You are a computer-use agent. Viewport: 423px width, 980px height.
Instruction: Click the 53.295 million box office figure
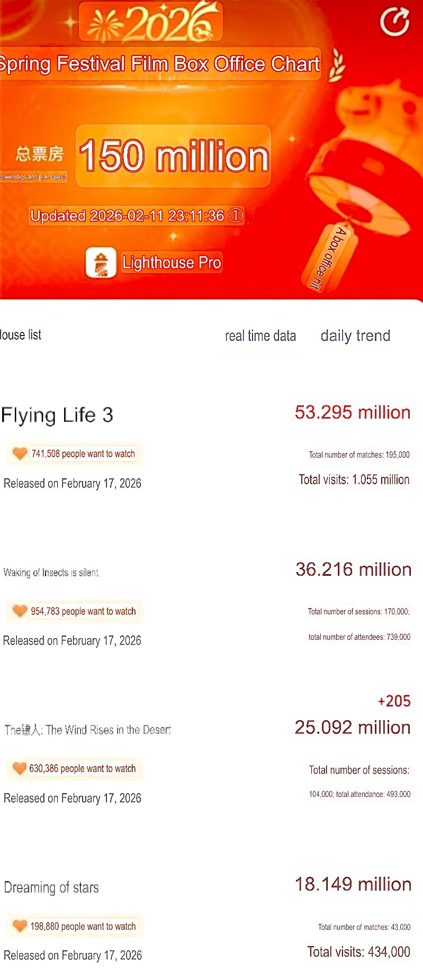pyautogui.click(x=353, y=412)
